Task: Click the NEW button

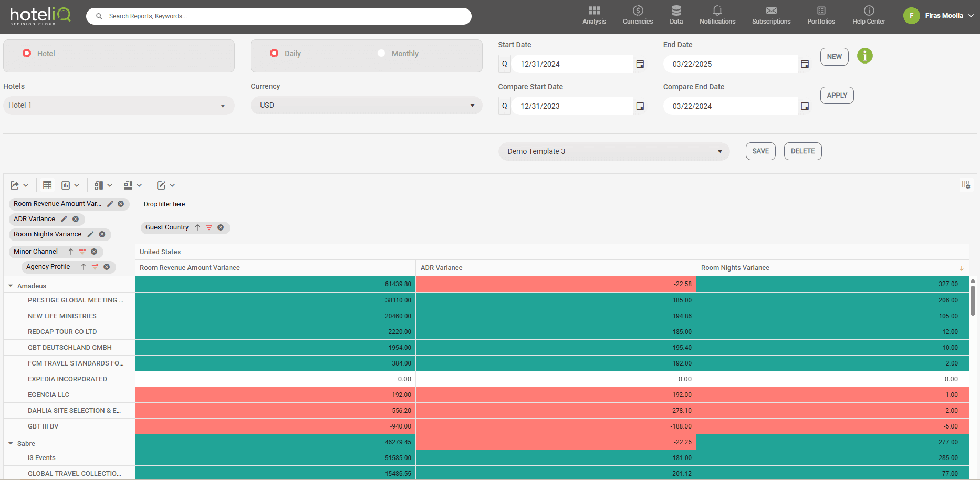Action: (835, 57)
